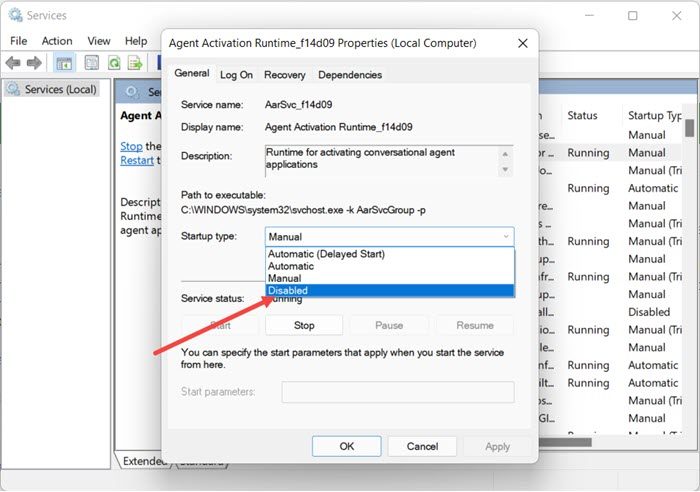Click the svchost.exe executable path text

[x=303, y=210]
